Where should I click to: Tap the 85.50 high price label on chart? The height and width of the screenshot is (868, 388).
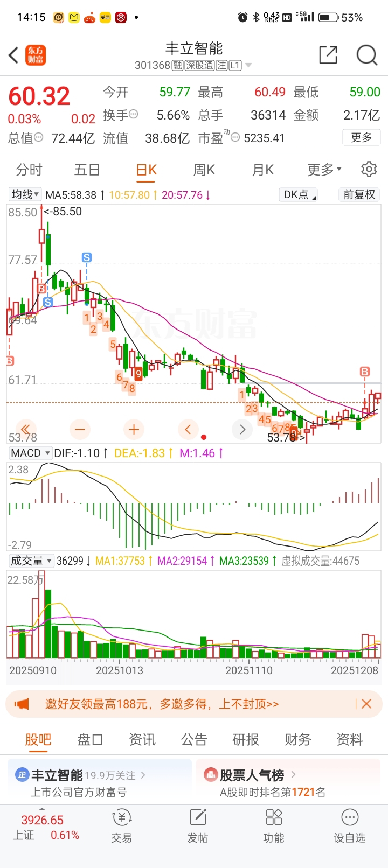click(63, 212)
